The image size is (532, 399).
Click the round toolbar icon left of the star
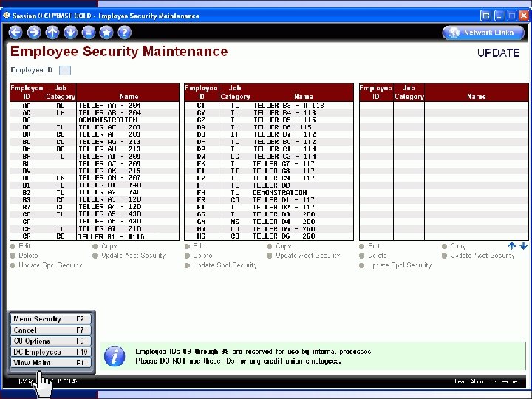click(x=89, y=33)
